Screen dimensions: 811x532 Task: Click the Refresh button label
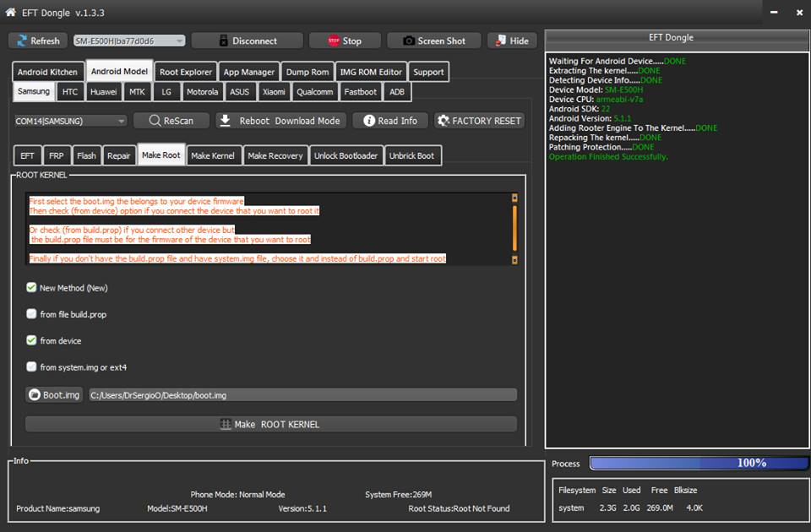(x=45, y=41)
